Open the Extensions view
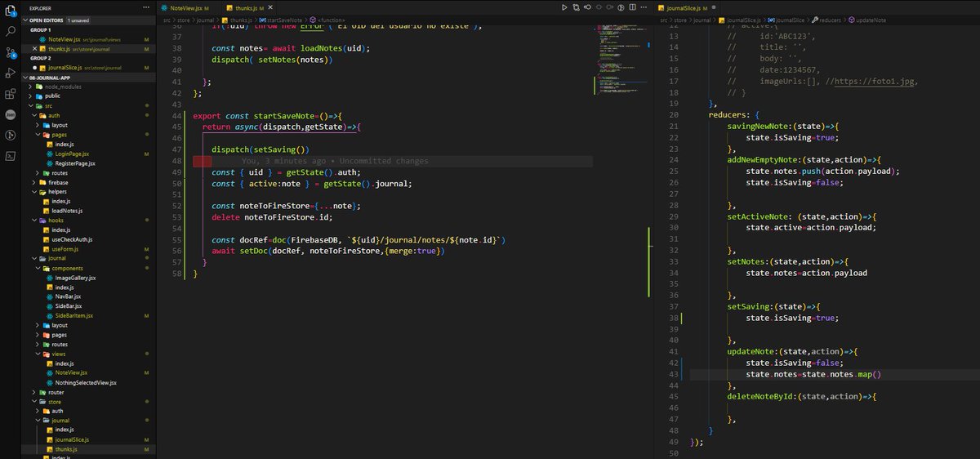This screenshot has height=459, width=980. coord(11,94)
